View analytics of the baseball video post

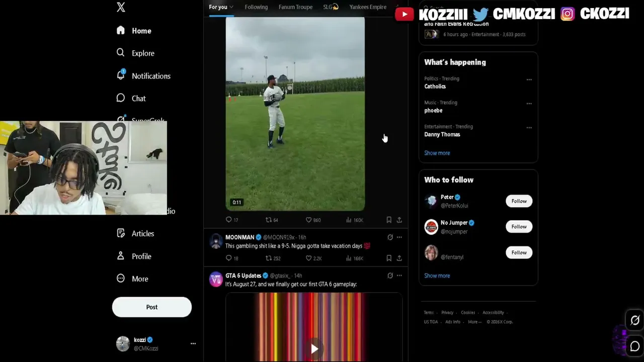[x=354, y=220]
